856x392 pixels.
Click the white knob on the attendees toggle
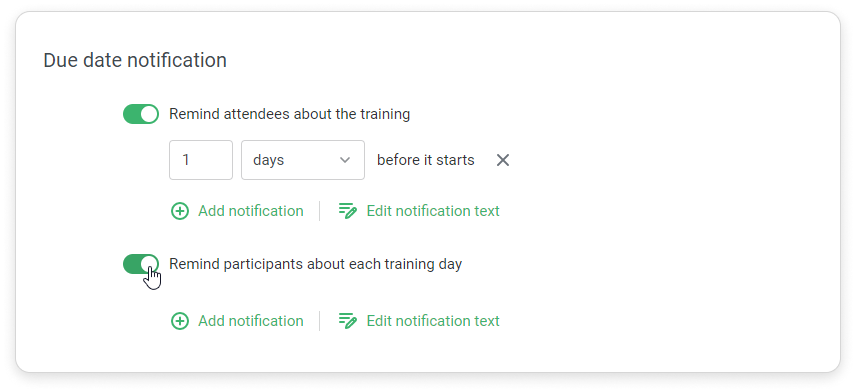pyautogui.click(x=149, y=114)
